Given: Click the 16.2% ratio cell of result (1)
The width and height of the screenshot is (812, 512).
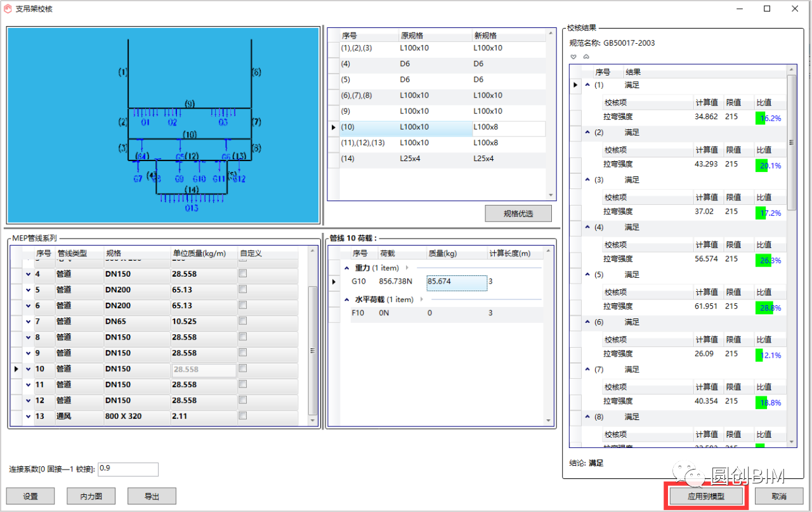Looking at the screenshot, I should tap(769, 118).
